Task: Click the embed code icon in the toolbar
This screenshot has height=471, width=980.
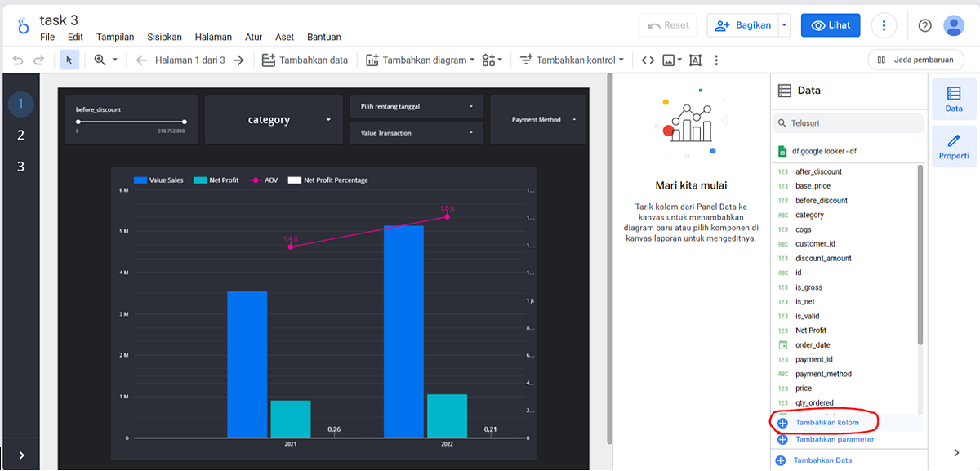Action: pos(648,60)
